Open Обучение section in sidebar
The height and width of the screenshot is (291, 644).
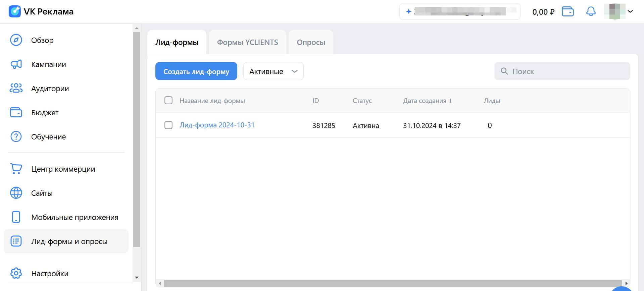click(x=66, y=137)
